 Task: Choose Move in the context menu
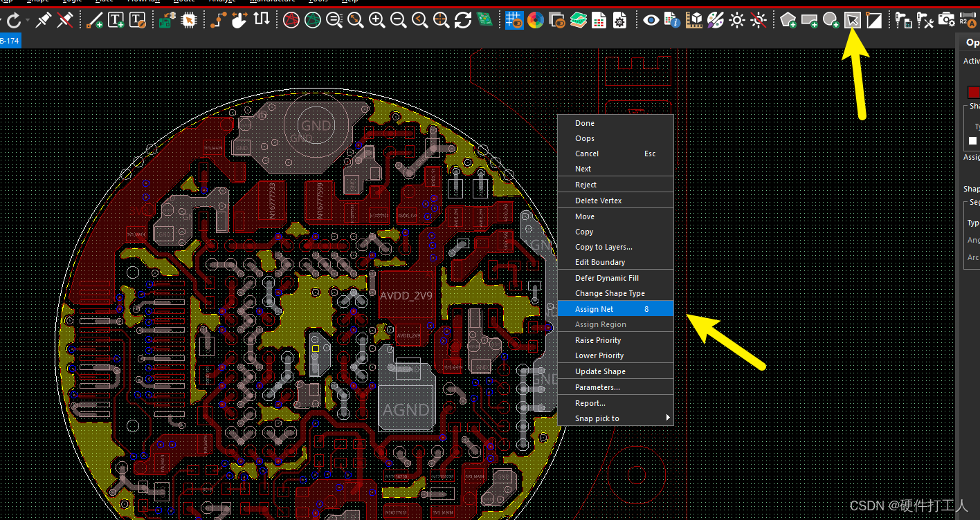616,216
